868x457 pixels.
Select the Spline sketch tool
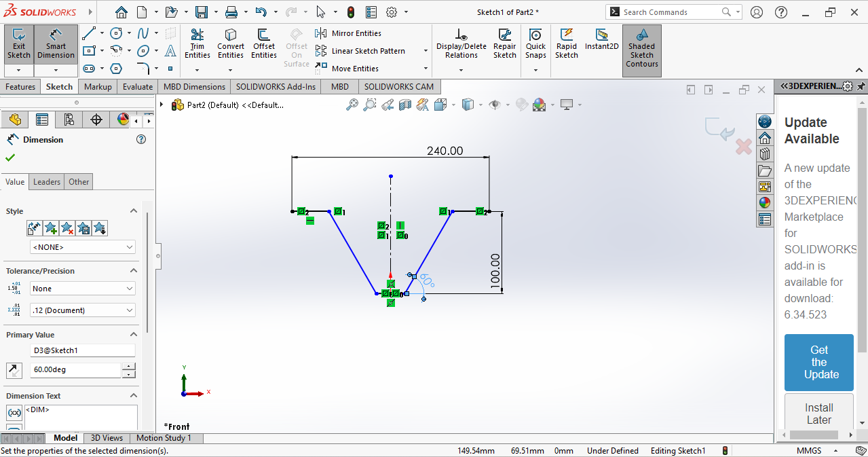click(143, 33)
